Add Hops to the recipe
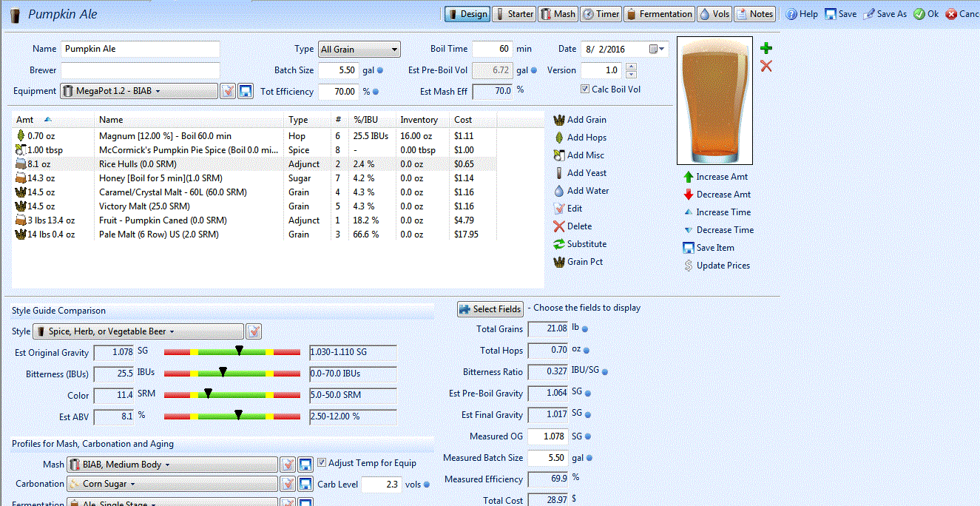This screenshot has height=506, width=980. 580,138
